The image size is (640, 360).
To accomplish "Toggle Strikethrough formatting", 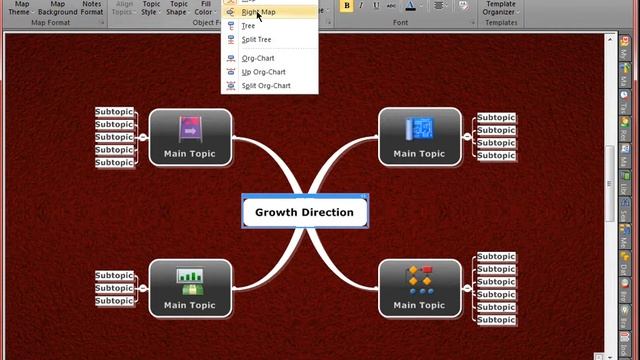I will [391, 6].
